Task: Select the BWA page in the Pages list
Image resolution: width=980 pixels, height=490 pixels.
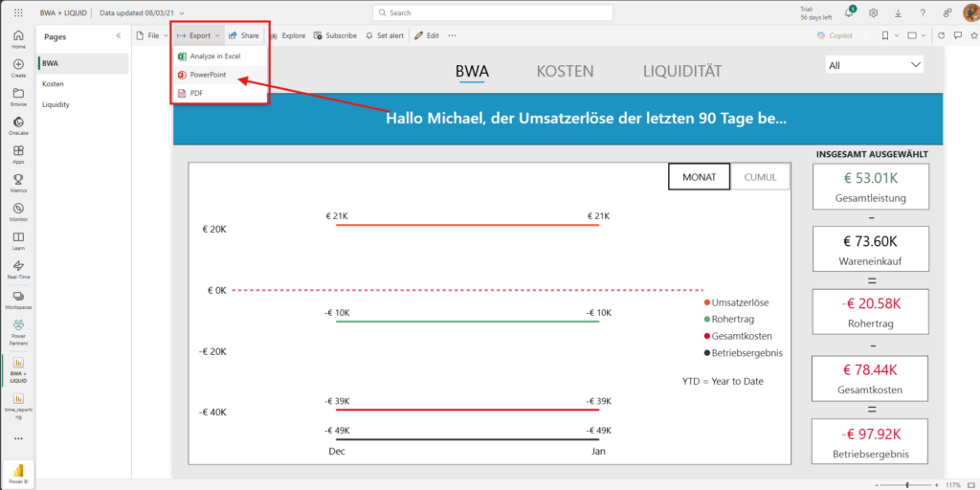Action: pyautogui.click(x=83, y=63)
